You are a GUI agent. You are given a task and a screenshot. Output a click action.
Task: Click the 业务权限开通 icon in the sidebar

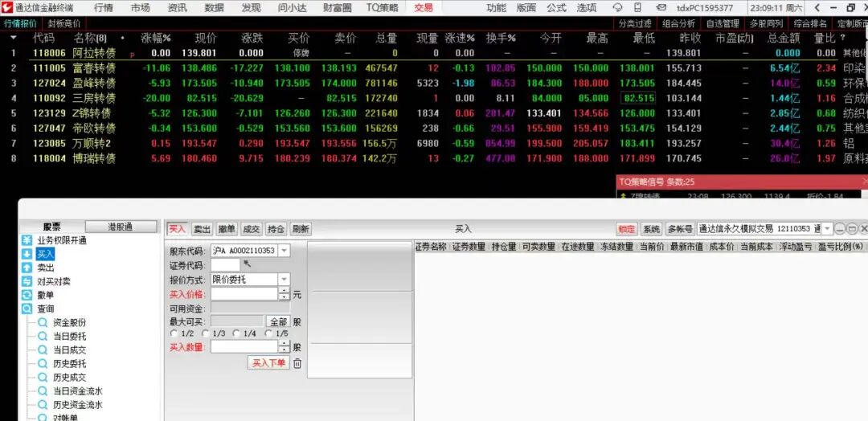27,241
